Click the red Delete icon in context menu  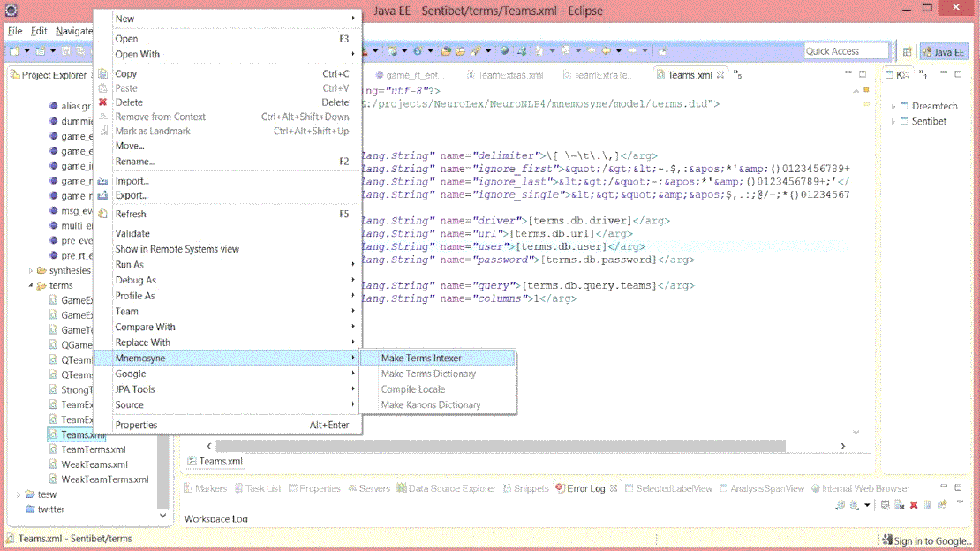point(103,102)
